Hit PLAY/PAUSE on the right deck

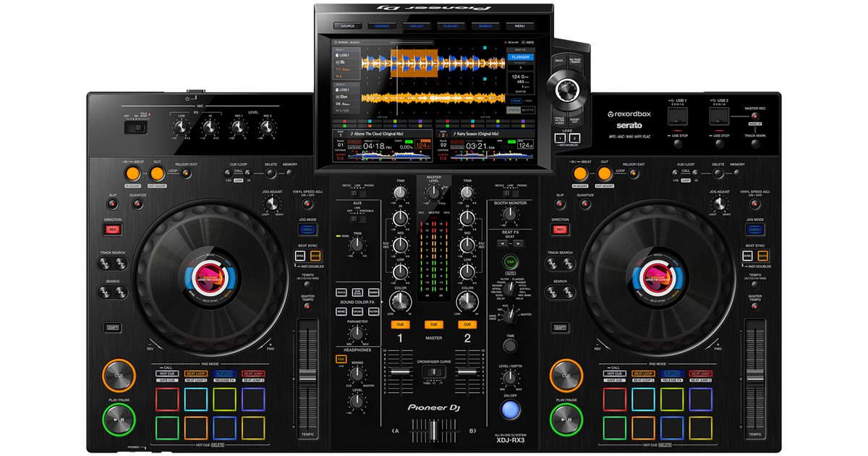click(x=566, y=419)
